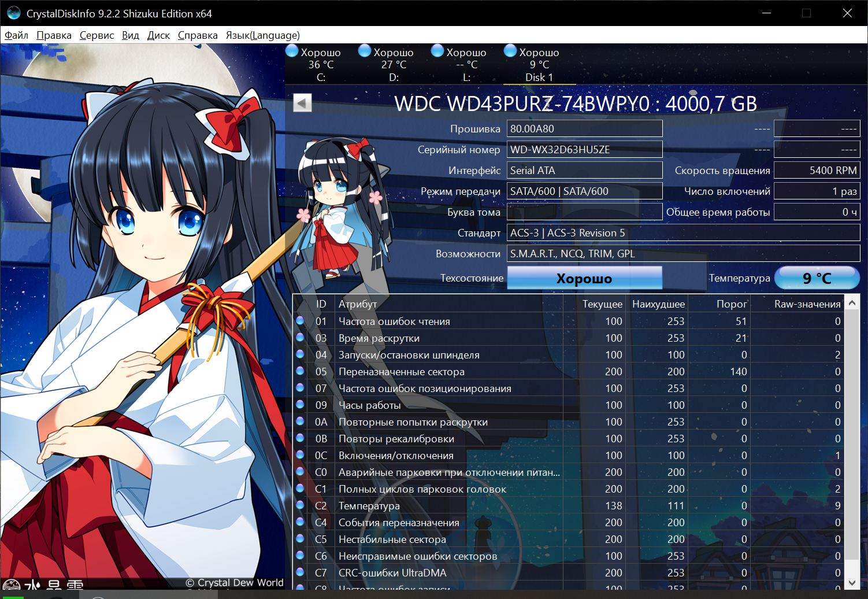Viewport: 868px width, 599px height.
Task: Open the Диск menu
Action: tap(158, 35)
